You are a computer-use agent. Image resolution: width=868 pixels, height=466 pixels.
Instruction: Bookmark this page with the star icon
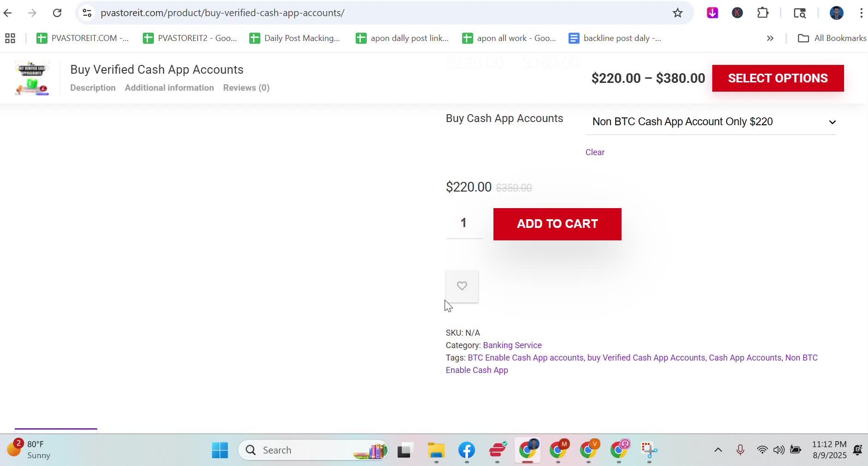click(677, 13)
